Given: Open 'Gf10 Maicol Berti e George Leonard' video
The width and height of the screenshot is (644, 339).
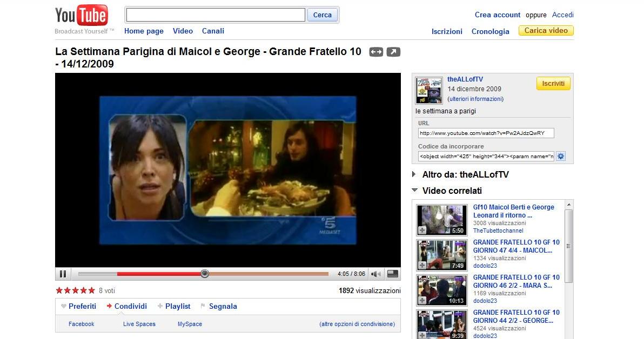Looking at the screenshot, I should coord(513,212).
